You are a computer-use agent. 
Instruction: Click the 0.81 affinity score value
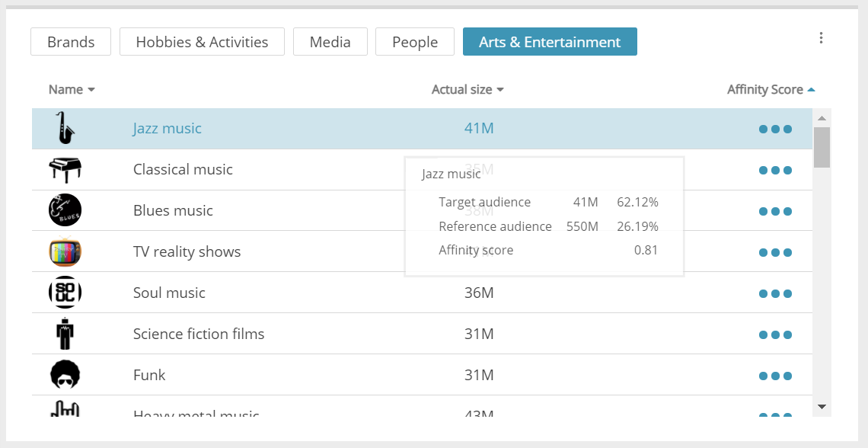pos(646,250)
